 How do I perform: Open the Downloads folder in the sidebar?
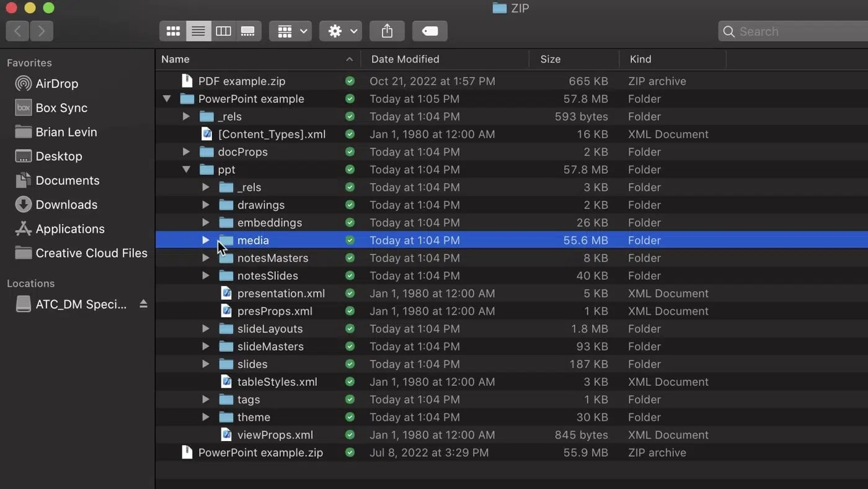point(67,204)
